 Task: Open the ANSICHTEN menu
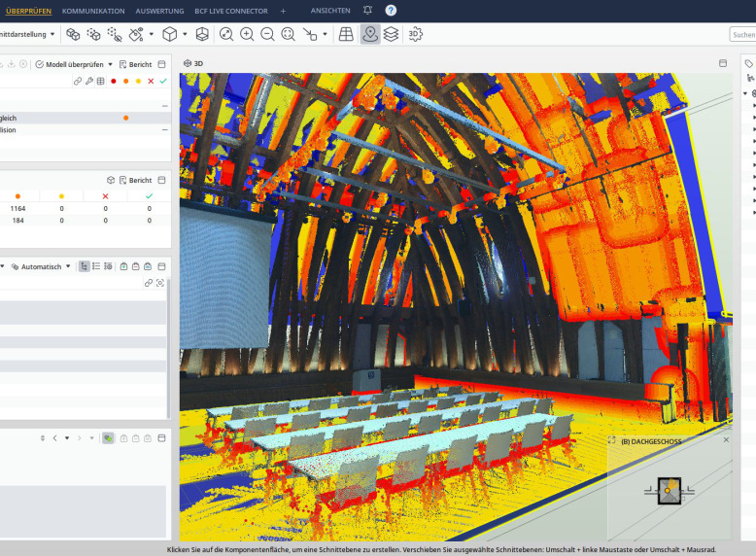[330, 10]
